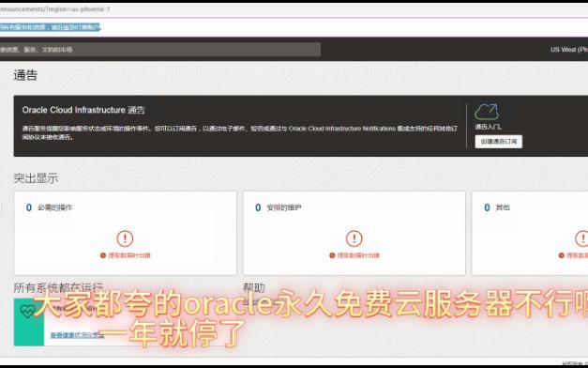This screenshot has width=588, height=368.
Task: Select the 安排的维护 label
Action: click(284, 207)
